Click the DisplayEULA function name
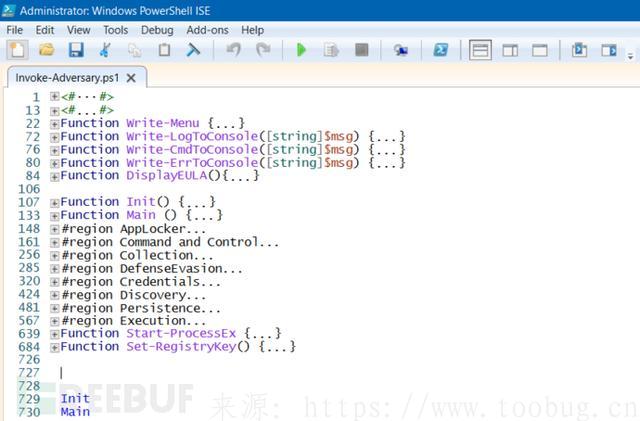The width and height of the screenshot is (640, 421). pyautogui.click(x=167, y=176)
